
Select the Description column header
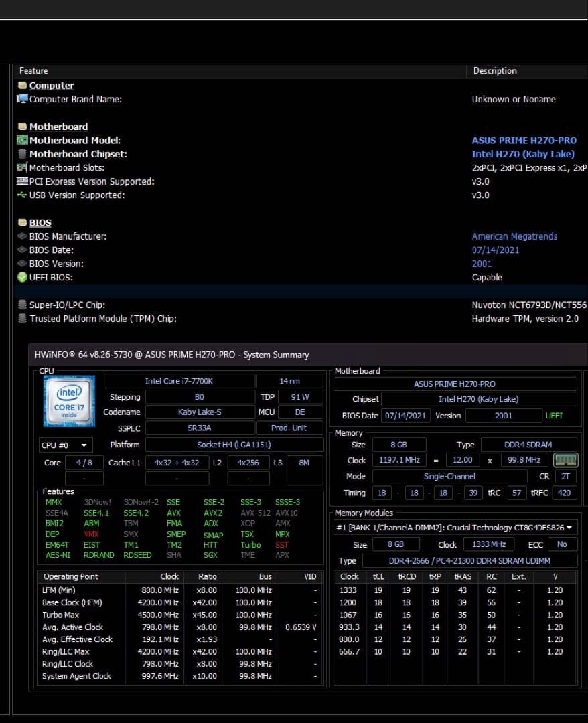click(495, 70)
